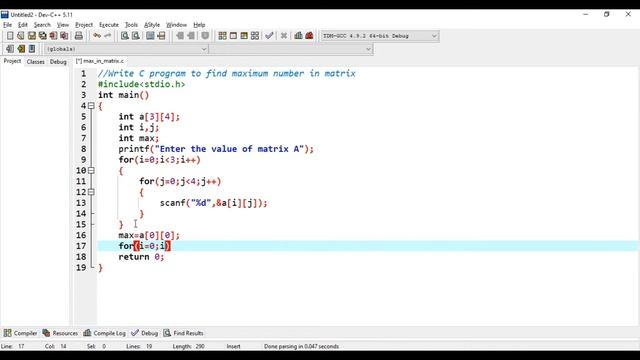This screenshot has height=360, width=640.
Task: Switch to the Debug sidebar tab
Action: click(x=58, y=62)
